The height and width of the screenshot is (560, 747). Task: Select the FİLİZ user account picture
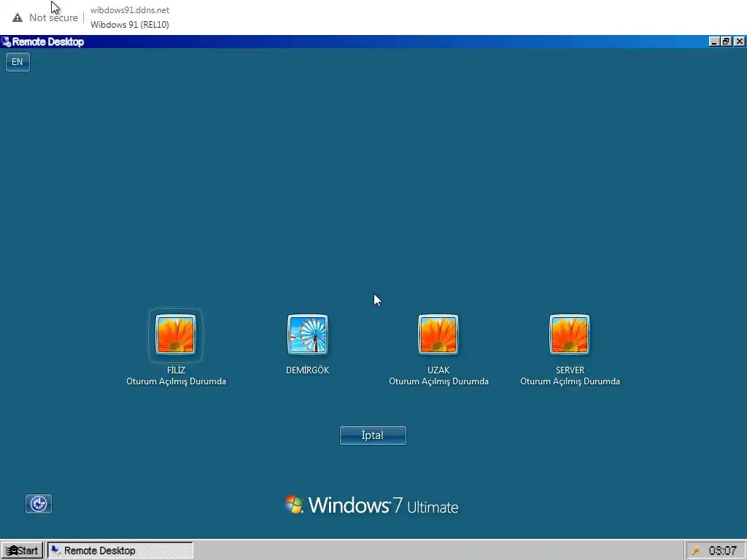[x=176, y=335]
